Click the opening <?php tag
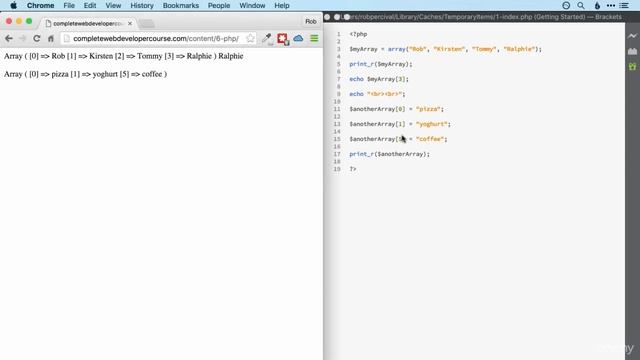The image size is (640, 360). (x=358, y=34)
